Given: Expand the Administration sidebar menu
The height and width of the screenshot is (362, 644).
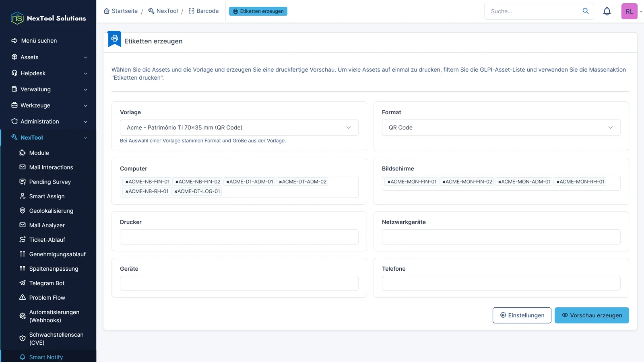Looking at the screenshot, I should click(48, 121).
